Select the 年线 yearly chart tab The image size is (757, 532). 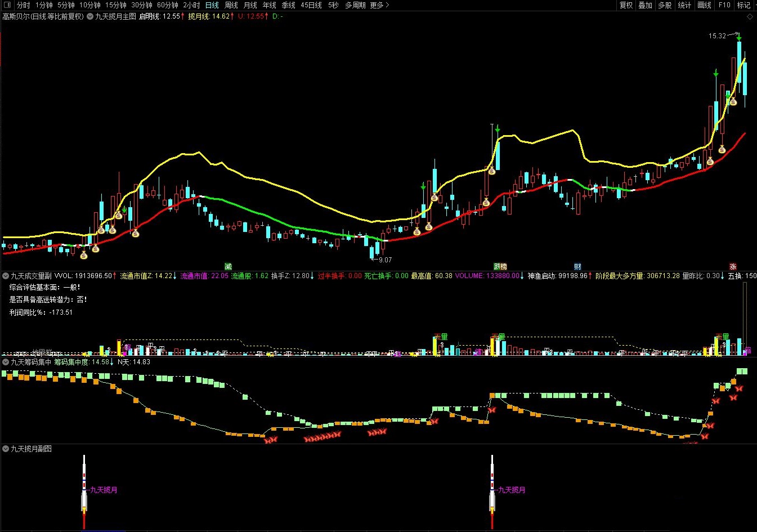pos(270,5)
